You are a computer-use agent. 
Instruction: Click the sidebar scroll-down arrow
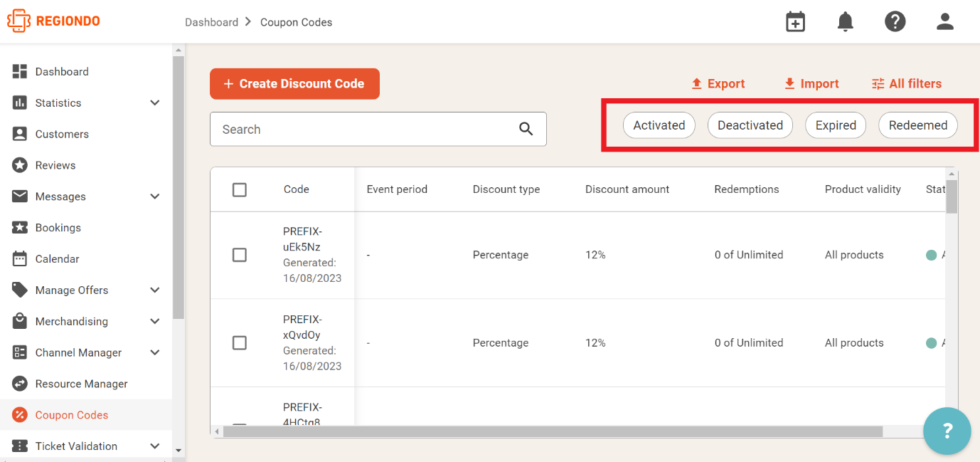(x=179, y=450)
